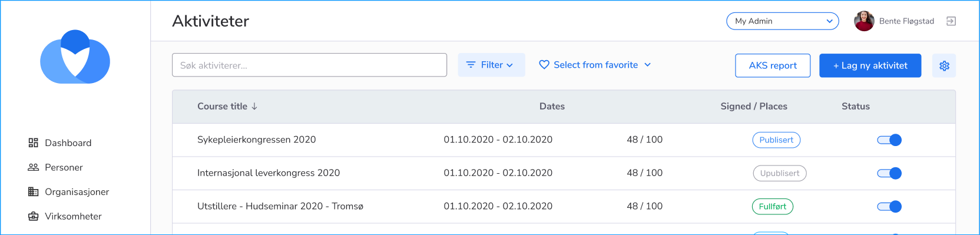Click the AKS report button
This screenshot has height=235, width=980.
point(773,65)
